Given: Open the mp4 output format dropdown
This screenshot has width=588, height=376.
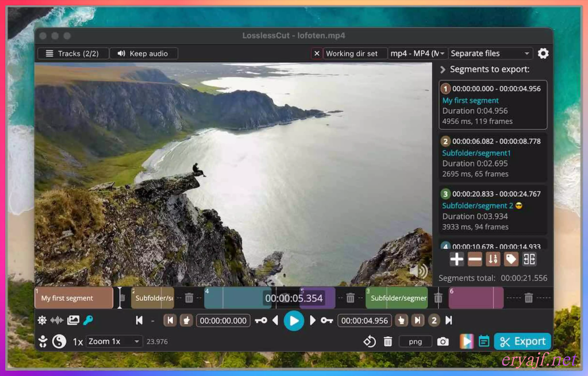Looking at the screenshot, I should (x=417, y=54).
